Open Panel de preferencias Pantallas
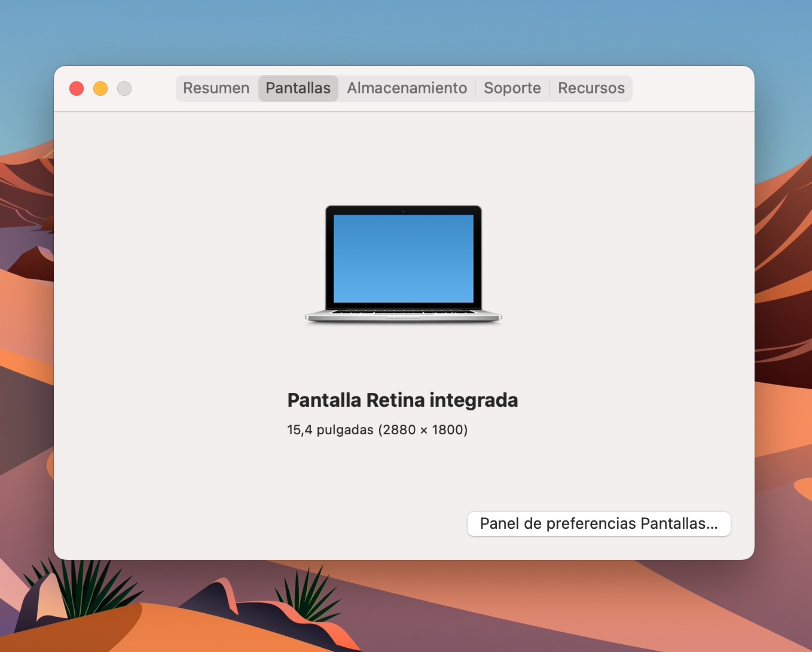The width and height of the screenshot is (812, 652). coord(599,524)
